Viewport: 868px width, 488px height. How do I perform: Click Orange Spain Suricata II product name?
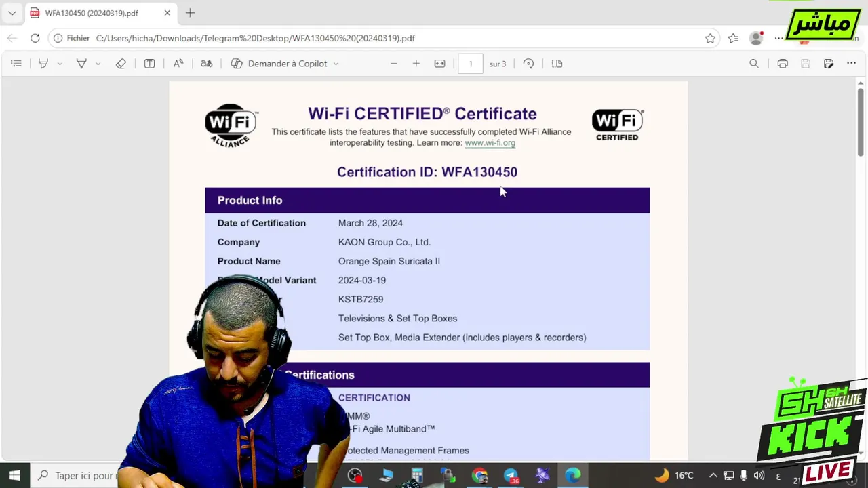click(389, 261)
